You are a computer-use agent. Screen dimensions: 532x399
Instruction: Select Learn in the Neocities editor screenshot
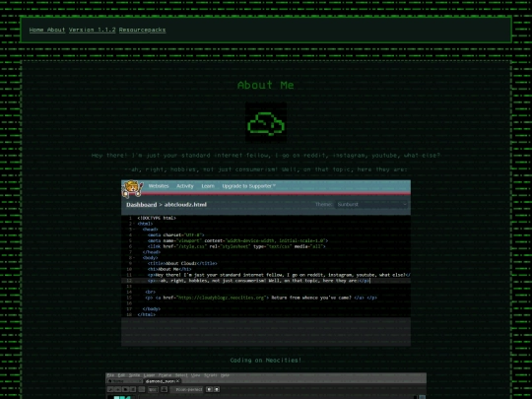208,186
